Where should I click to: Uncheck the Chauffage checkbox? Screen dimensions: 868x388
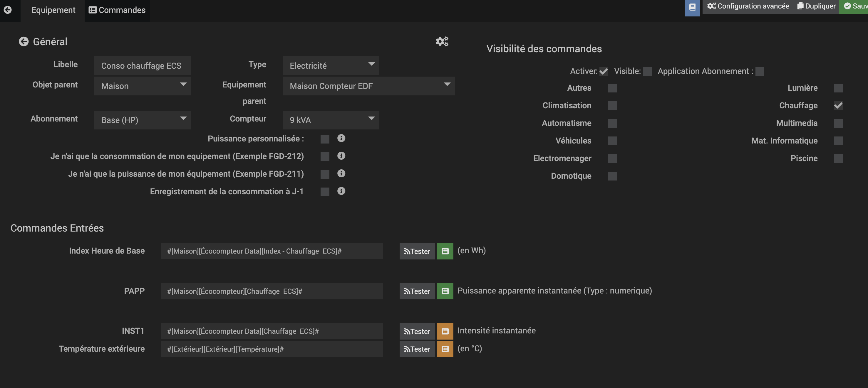point(838,105)
